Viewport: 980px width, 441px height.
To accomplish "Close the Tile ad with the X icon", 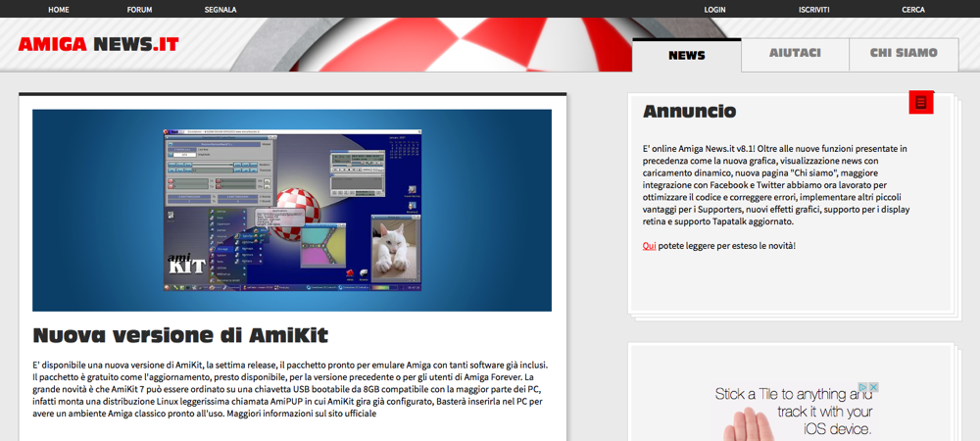I will coord(874,387).
